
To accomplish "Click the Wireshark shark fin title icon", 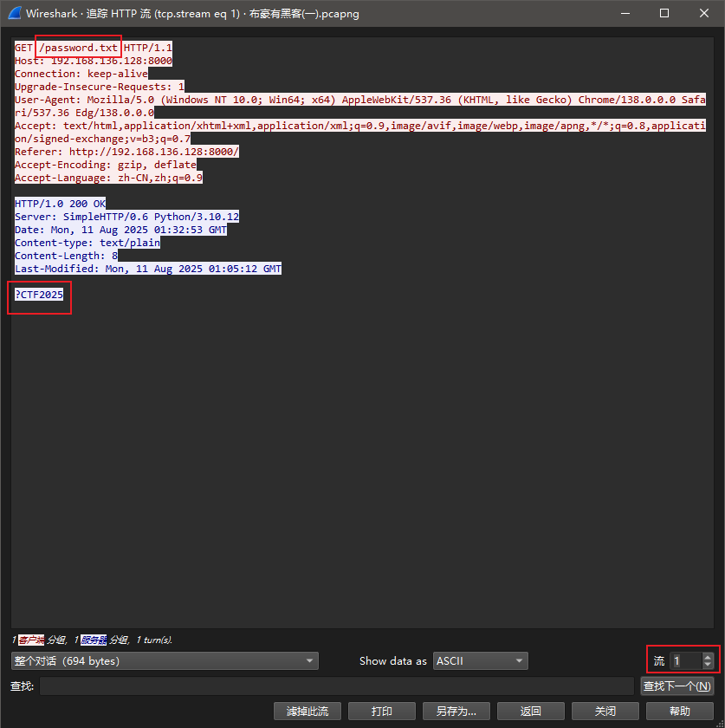I will click(15, 13).
